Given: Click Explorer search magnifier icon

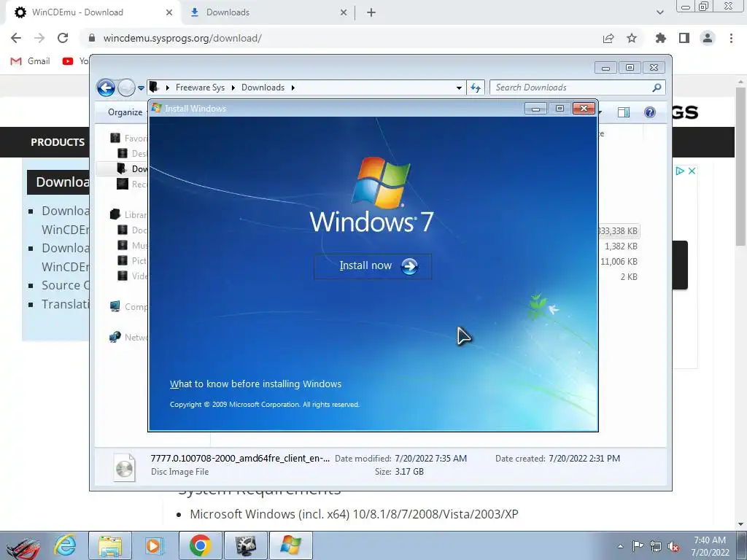Looking at the screenshot, I should point(657,87).
